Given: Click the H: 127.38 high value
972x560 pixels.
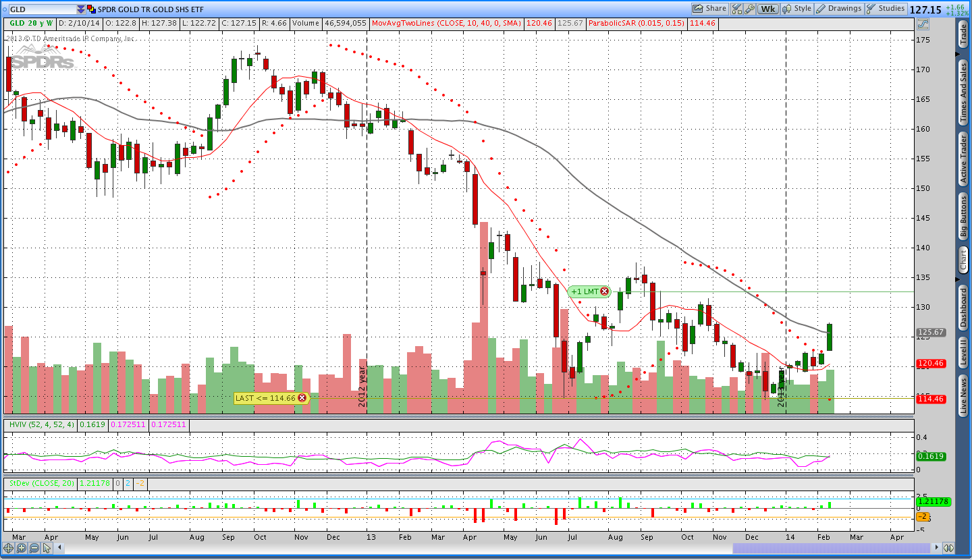Looking at the screenshot, I should point(159,24).
